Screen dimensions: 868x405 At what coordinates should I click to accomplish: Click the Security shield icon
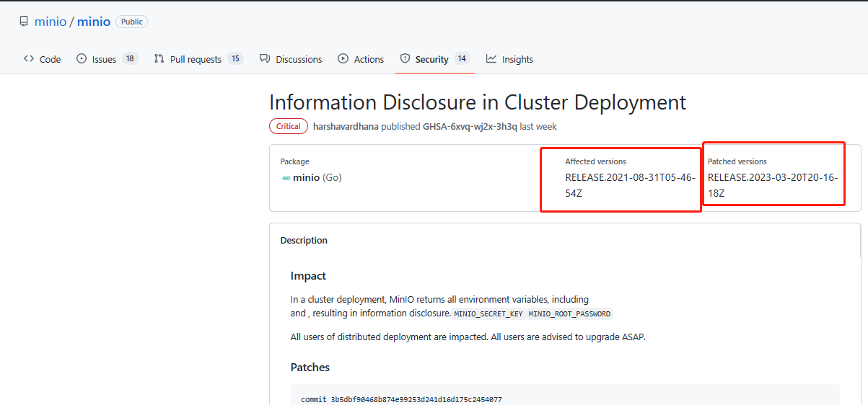point(405,59)
